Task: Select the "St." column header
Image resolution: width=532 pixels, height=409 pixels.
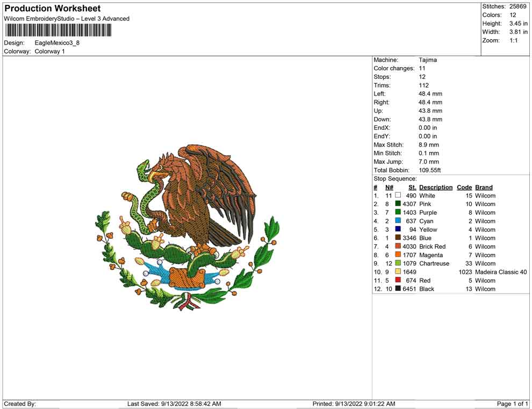Action: pyautogui.click(x=412, y=187)
